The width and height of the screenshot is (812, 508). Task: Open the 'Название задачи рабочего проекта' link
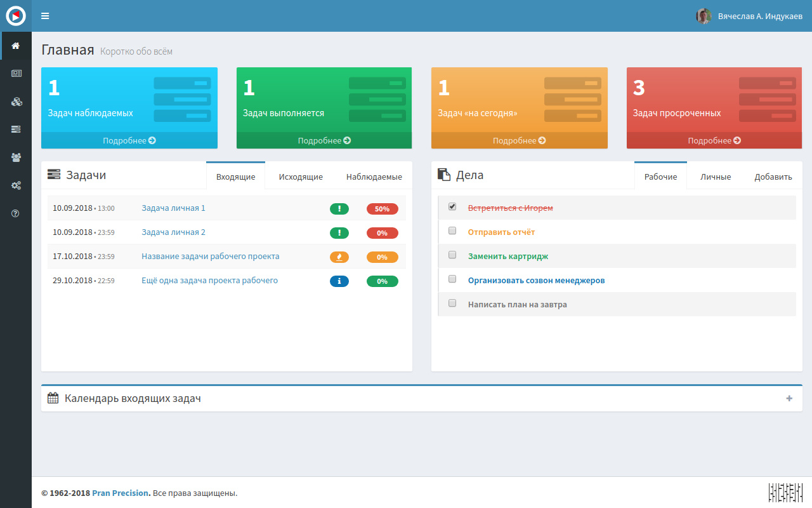[210, 257]
